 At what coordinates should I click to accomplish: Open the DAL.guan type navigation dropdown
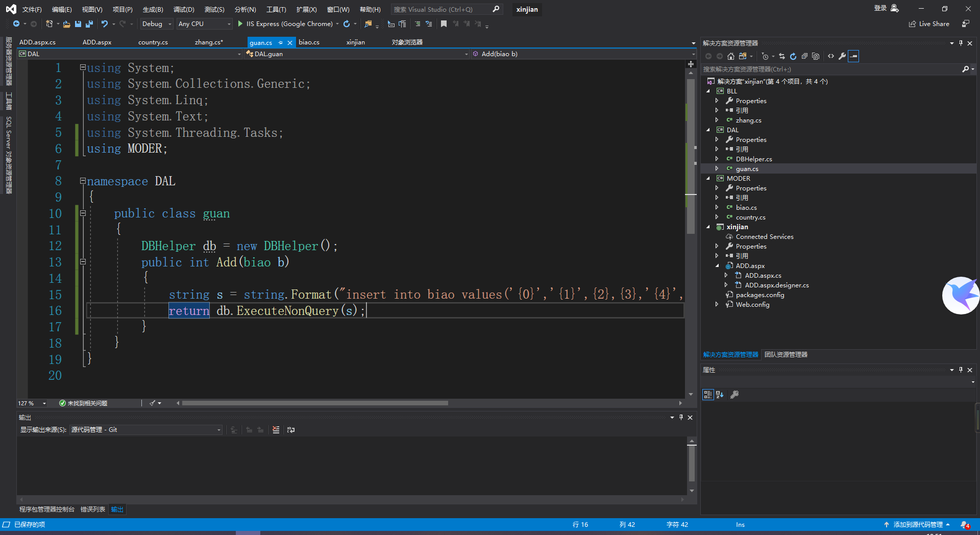(x=356, y=54)
